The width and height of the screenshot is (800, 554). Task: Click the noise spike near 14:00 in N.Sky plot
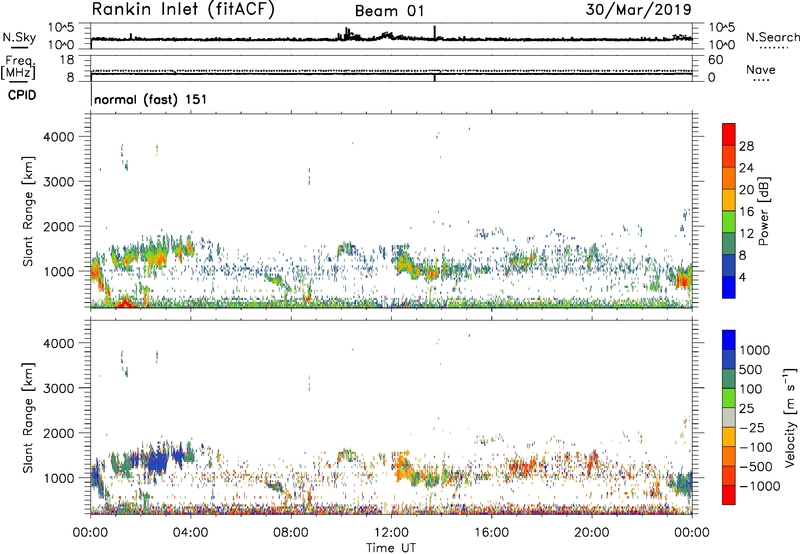pos(435,32)
